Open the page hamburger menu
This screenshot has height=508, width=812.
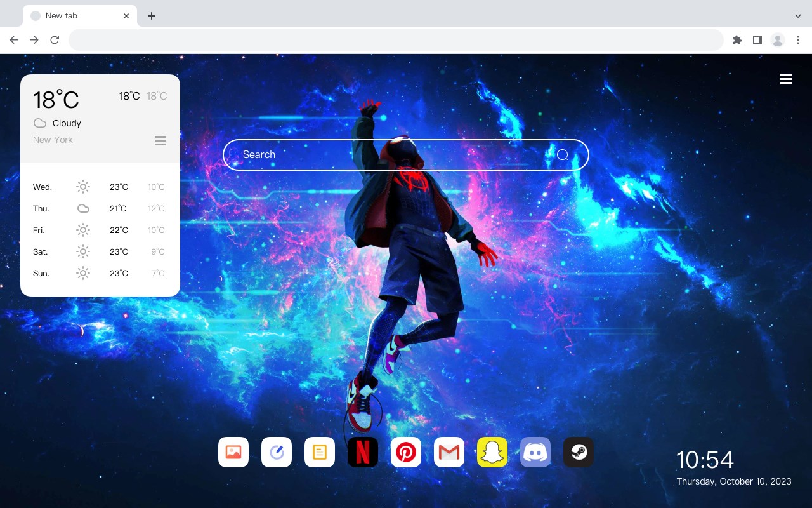click(x=786, y=79)
